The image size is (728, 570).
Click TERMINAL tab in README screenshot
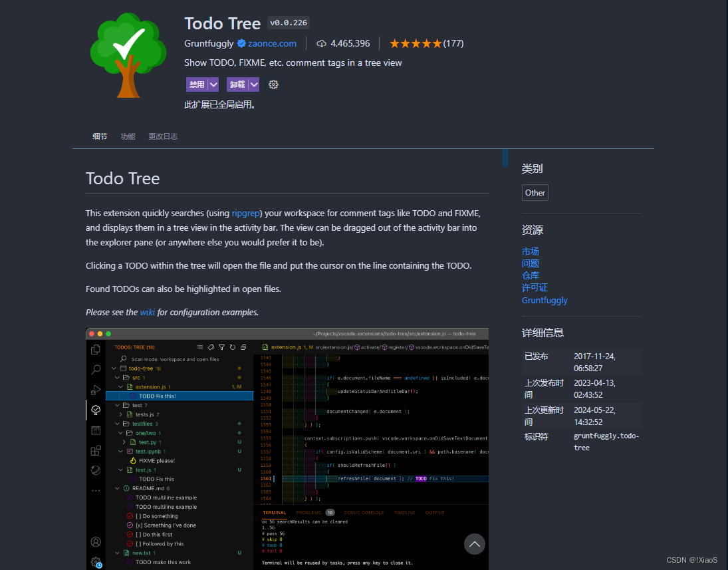(x=275, y=512)
